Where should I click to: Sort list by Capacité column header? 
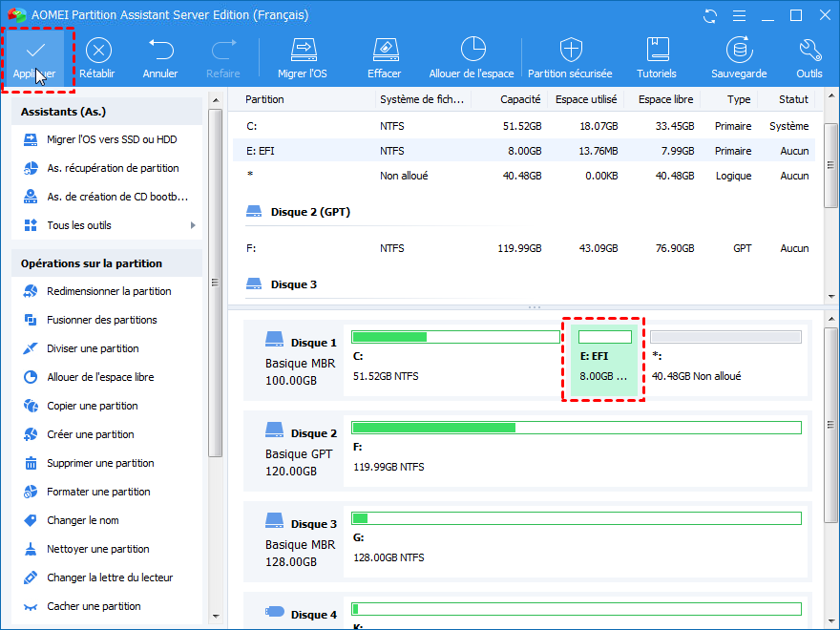coord(519,99)
